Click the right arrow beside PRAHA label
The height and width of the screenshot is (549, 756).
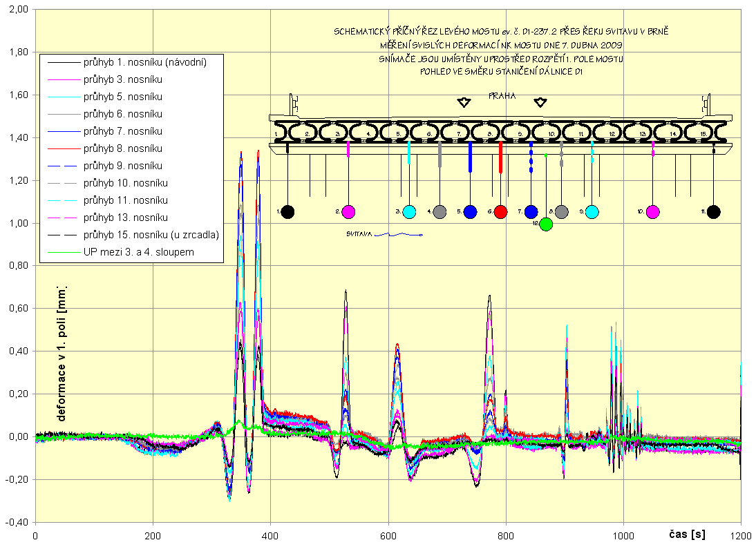540,102
